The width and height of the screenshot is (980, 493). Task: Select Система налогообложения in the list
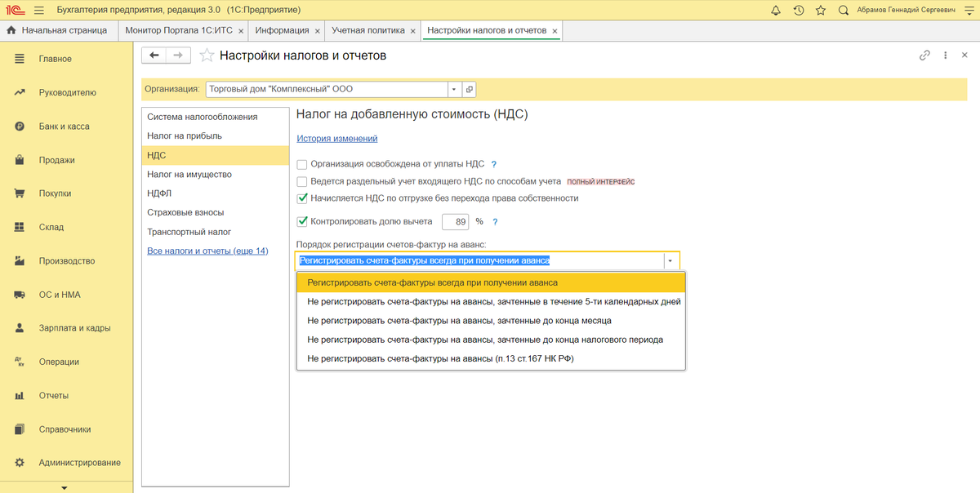click(216, 117)
